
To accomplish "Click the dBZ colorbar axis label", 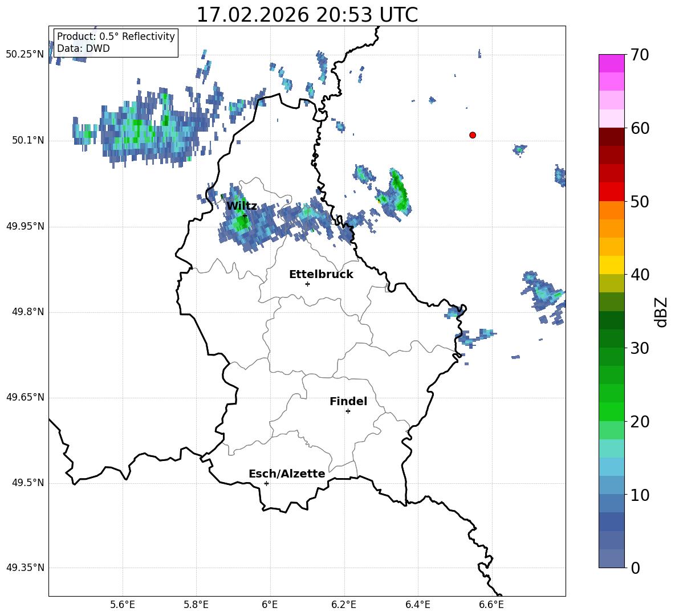I will (x=661, y=312).
